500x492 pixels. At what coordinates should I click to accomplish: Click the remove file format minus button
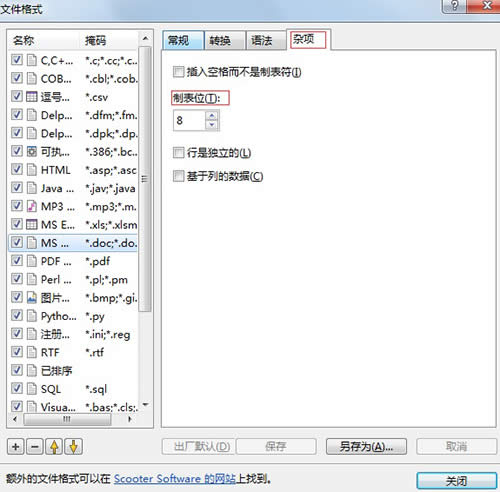(x=35, y=446)
